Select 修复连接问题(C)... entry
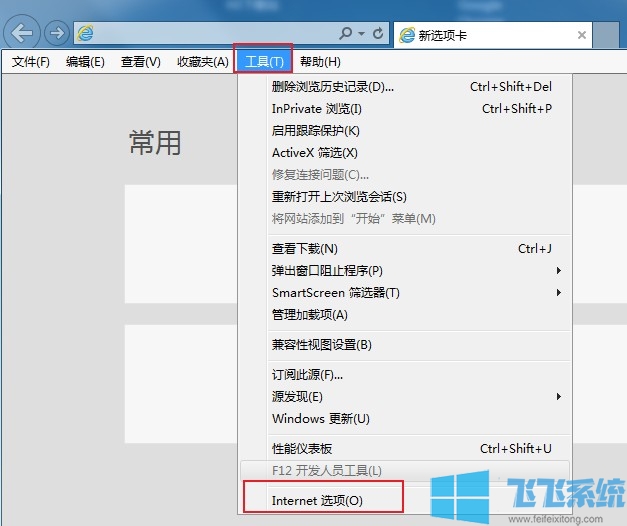The image size is (627, 526). pyautogui.click(x=405, y=175)
